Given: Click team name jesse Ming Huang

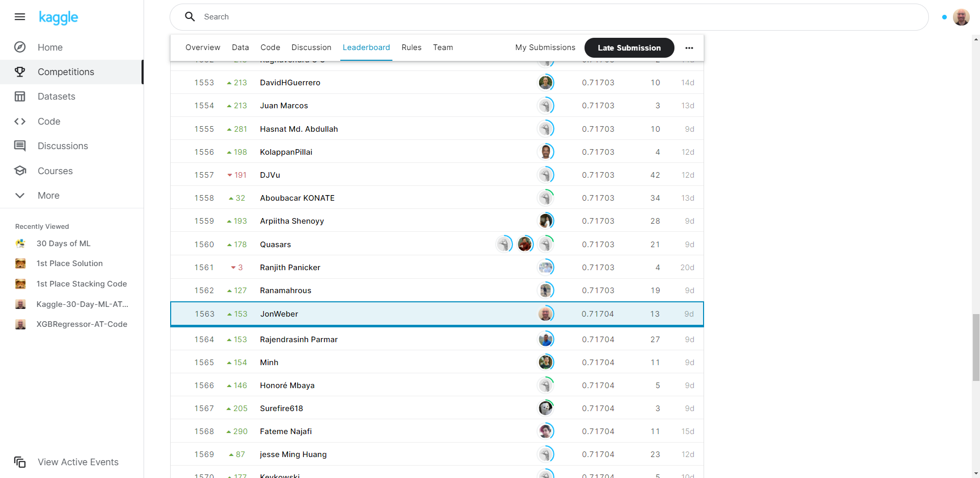Looking at the screenshot, I should pyautogui.click(x=293, y=455).
